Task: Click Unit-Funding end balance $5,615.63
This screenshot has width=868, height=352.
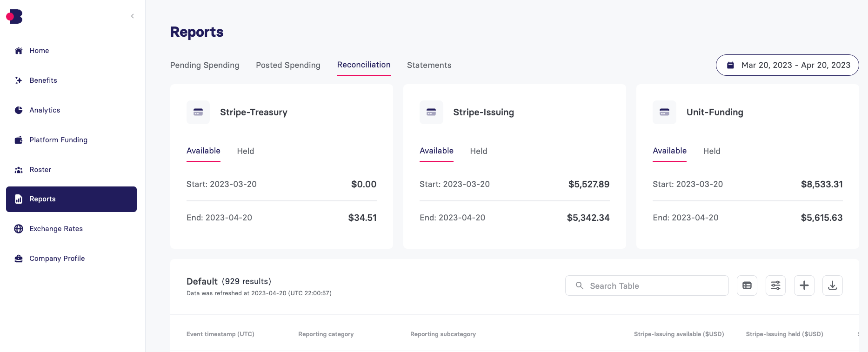Action: [821, 218]
